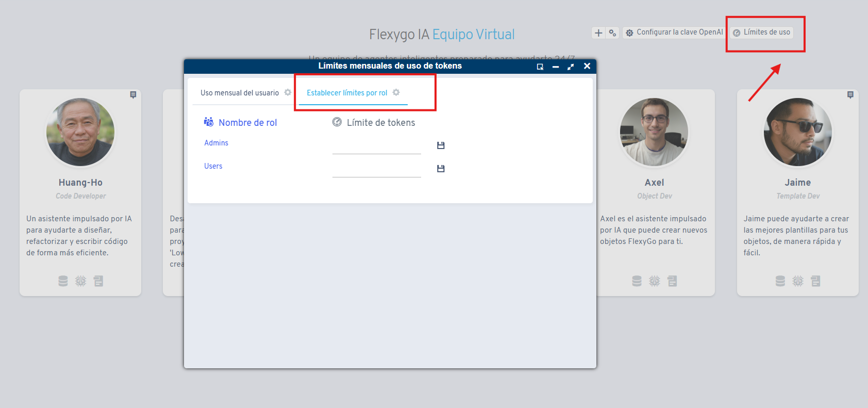Image resolution: width=868 pixels, height=408 pixels.
Task: Click the Users role link
Action: (213, 166)
